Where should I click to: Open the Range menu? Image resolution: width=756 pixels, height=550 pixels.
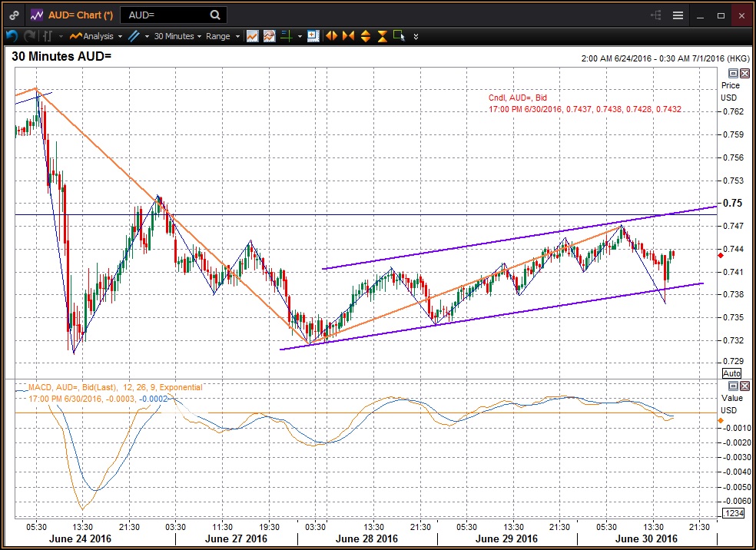pyautogui.click(x=222, y=36)
